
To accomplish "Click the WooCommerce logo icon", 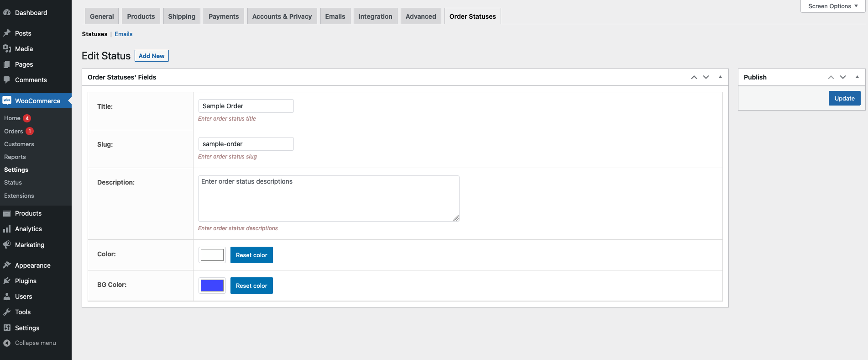I will click(x=7, y=101).
